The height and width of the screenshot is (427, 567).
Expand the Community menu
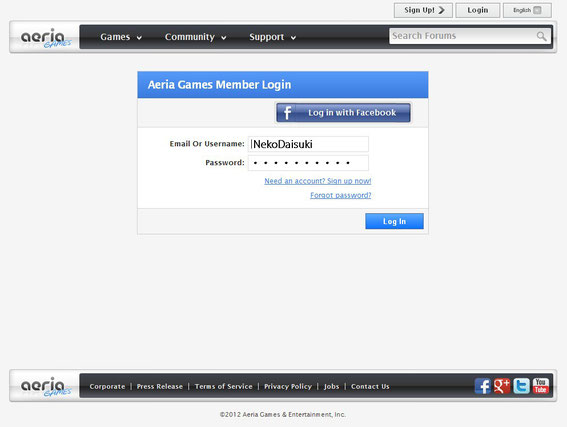pos(196,37)
